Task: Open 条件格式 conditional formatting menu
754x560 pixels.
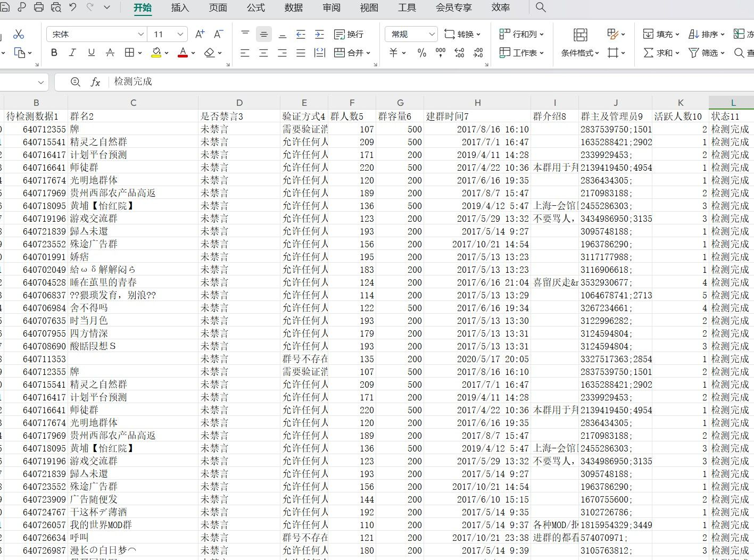Action: [580, 53]
